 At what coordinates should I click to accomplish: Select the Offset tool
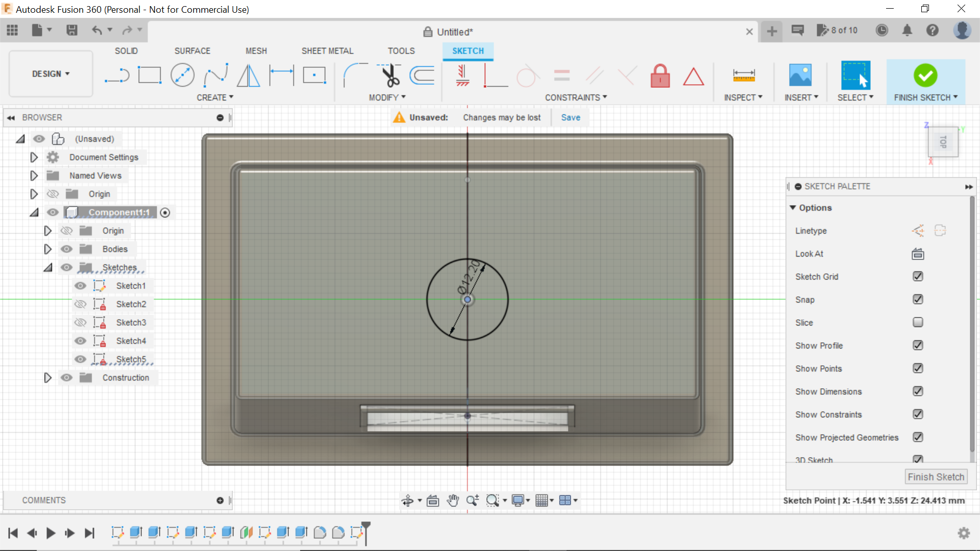click(x=422, y=75)
